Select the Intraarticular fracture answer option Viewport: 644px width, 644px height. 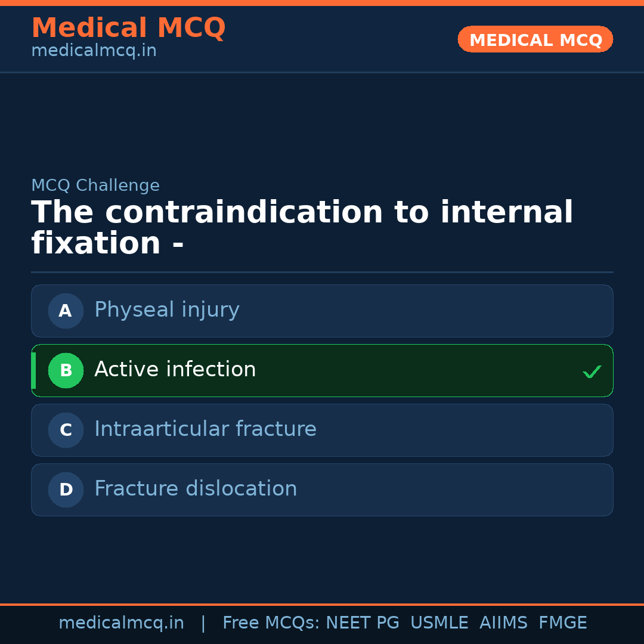pos(322,430)
